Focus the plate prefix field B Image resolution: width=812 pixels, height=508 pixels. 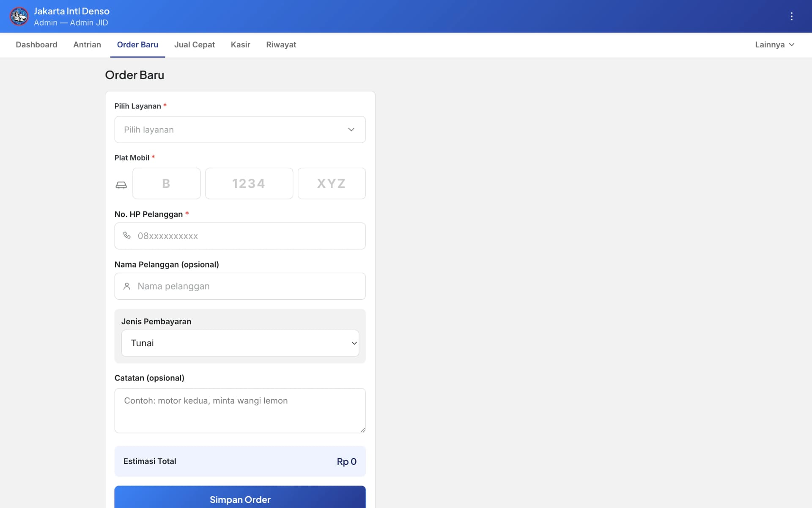pyautogui.click(x=166, y=183)
